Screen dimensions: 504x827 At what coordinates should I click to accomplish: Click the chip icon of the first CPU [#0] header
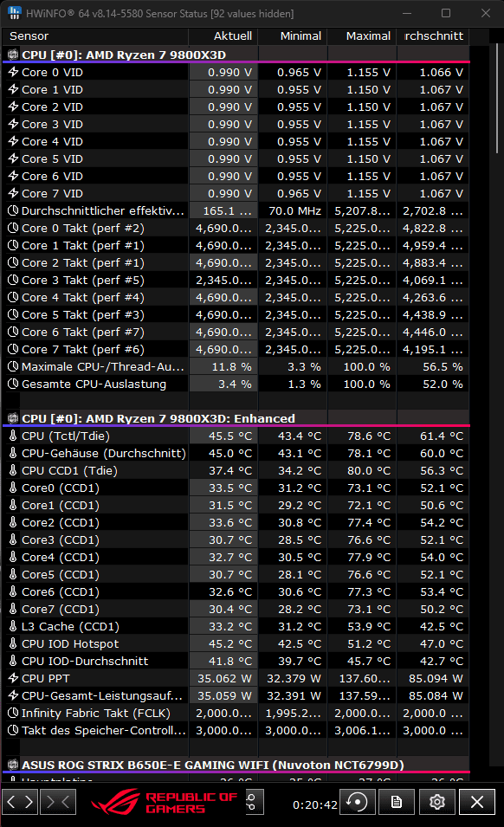tap(13, 55)
